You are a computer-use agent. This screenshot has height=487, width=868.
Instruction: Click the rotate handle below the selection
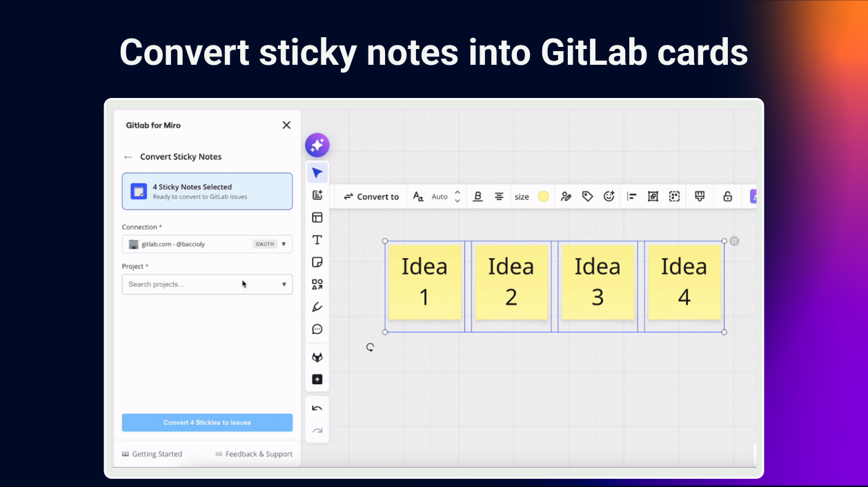coord(371,348)
